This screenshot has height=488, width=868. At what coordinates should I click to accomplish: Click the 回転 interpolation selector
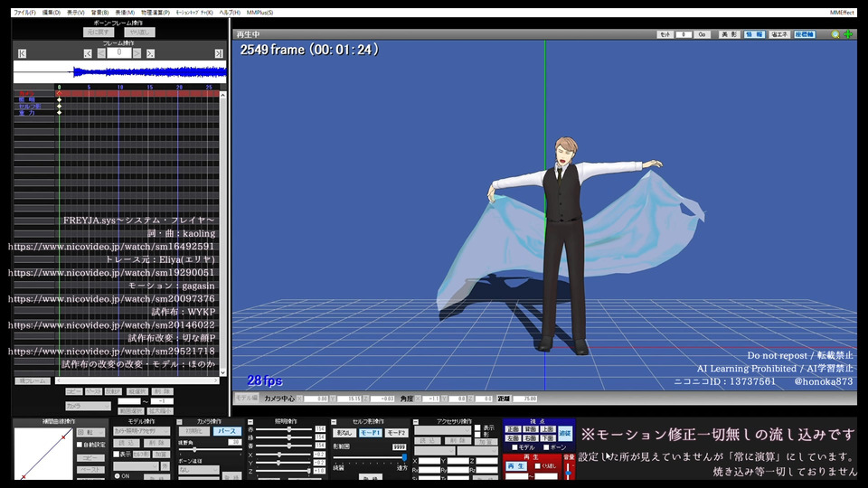[x=90, y=432]
